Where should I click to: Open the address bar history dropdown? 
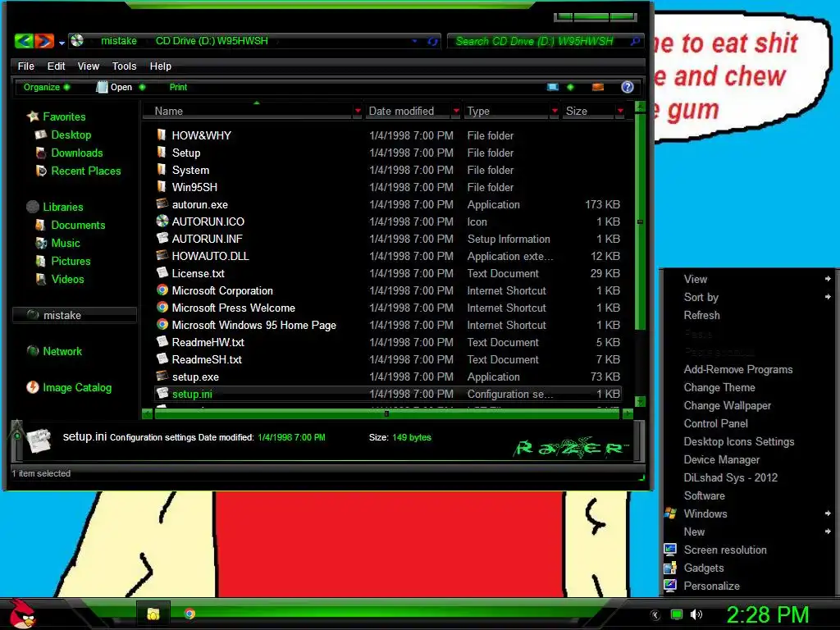pos(414,41)
